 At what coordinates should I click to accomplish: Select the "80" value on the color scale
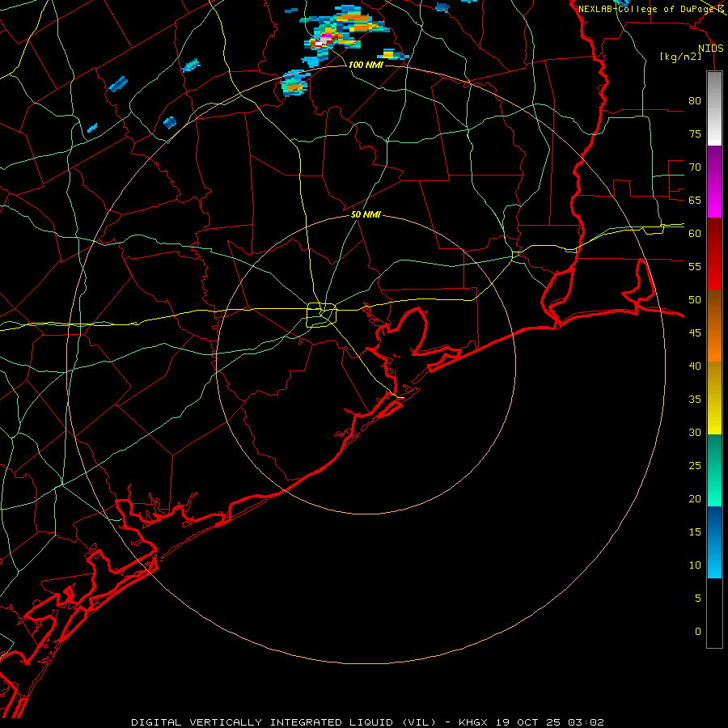click(x=695, y=101)
